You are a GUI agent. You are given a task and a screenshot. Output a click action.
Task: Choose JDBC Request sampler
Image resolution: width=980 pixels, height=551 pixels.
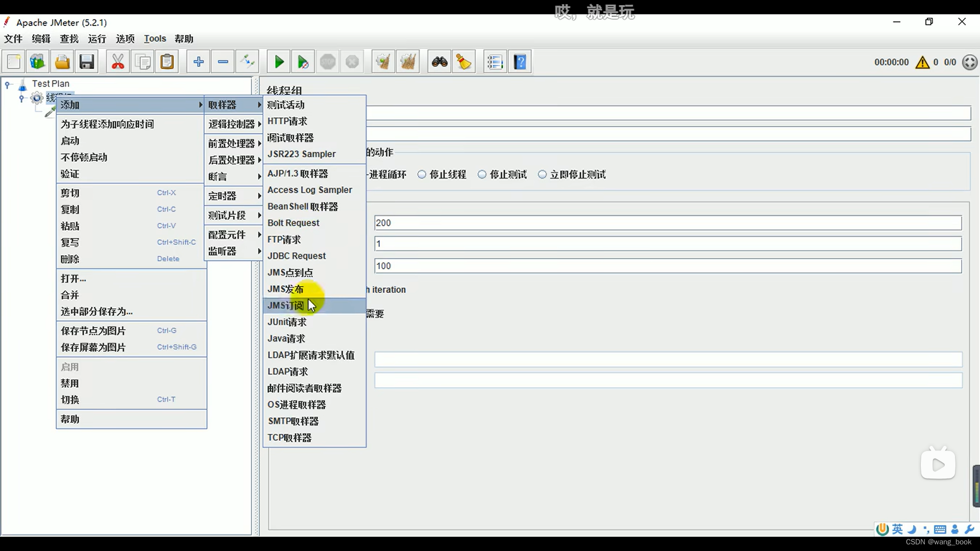pos(314,256)
